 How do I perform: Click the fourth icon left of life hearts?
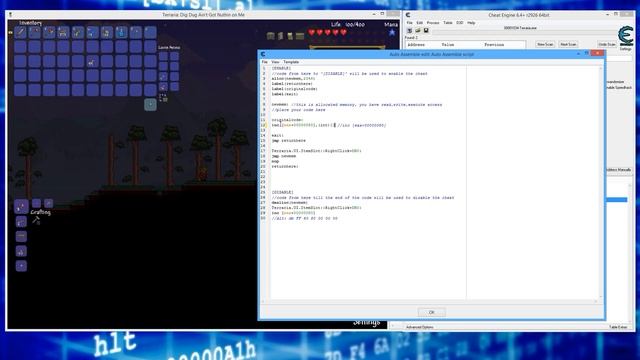[x=300, y=36]
